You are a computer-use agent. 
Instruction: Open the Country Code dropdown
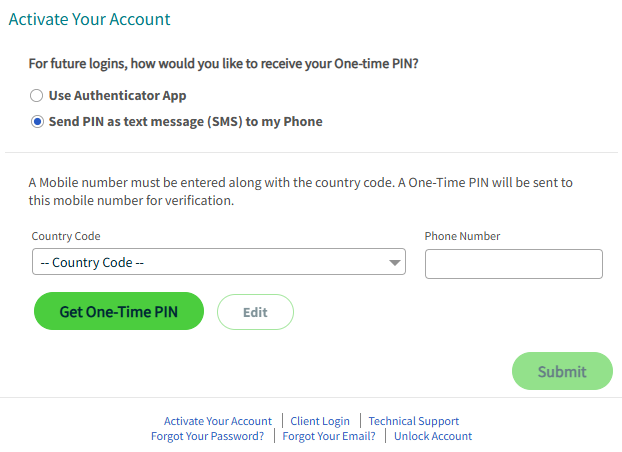(x=218, y=263)
